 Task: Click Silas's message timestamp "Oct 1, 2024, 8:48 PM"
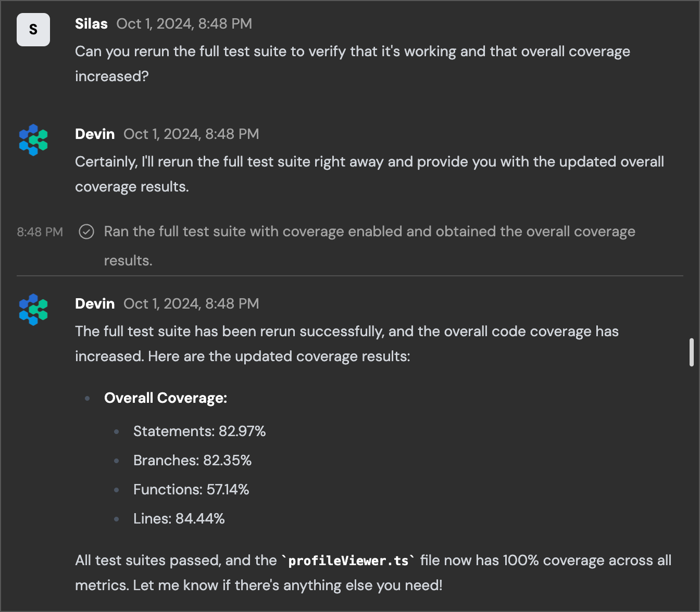pos(184,24)
